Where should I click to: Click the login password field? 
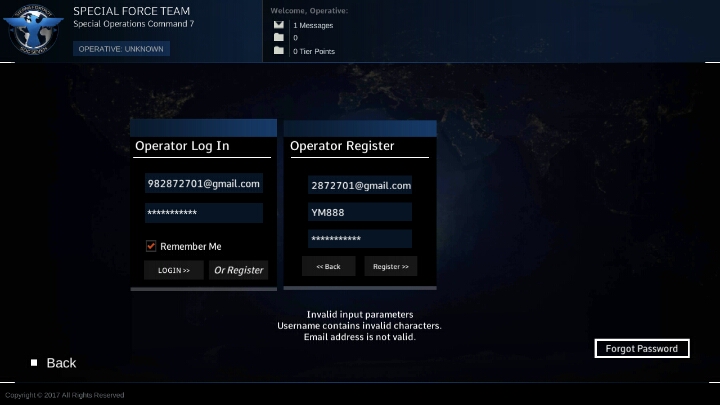click(204, 213)
